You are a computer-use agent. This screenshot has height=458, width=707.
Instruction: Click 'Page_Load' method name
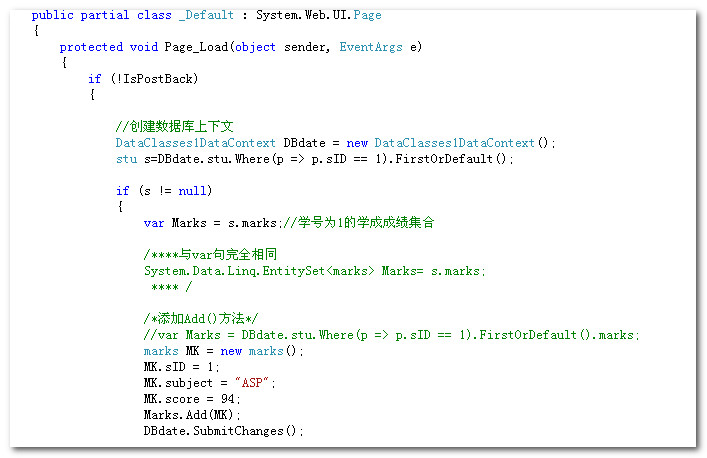pyautogui.click(x=196, y=47)
